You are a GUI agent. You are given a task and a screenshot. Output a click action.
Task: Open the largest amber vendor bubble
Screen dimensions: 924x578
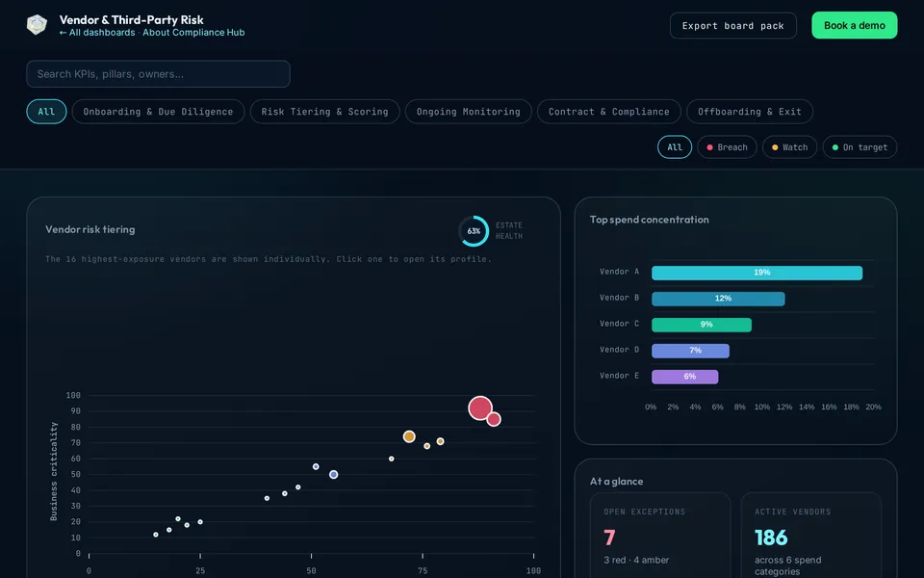coord(409,436)
